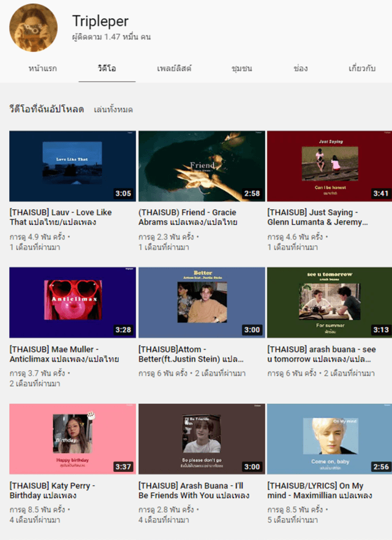This screenshot has height=540, width=392.
Task: Open the Love Like That video thumbnail
Action: (73, 166)
